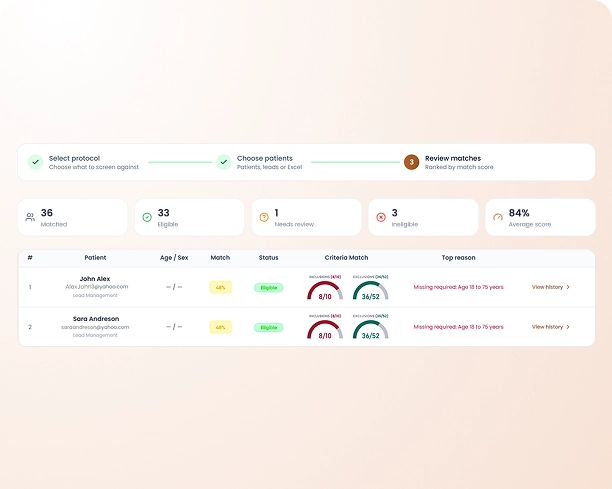Viewport: 612px width, 489px height.
Task: Click John Alex's Missing required age reason
Action: point(458,287)
